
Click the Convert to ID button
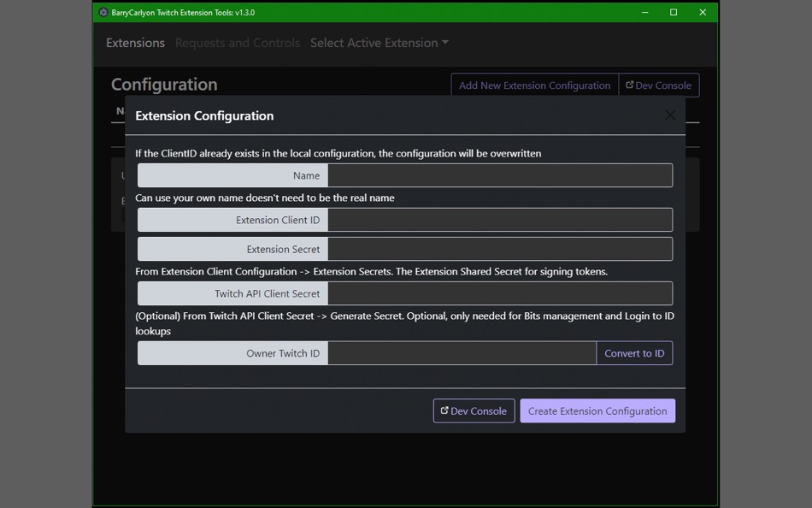tap(634, 353)
